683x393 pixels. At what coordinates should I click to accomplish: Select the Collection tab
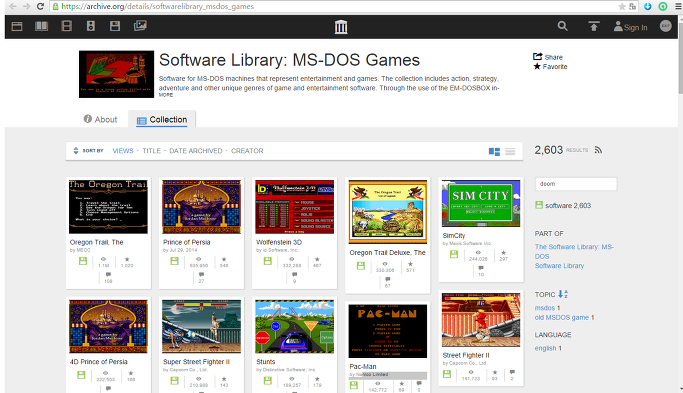162,120
